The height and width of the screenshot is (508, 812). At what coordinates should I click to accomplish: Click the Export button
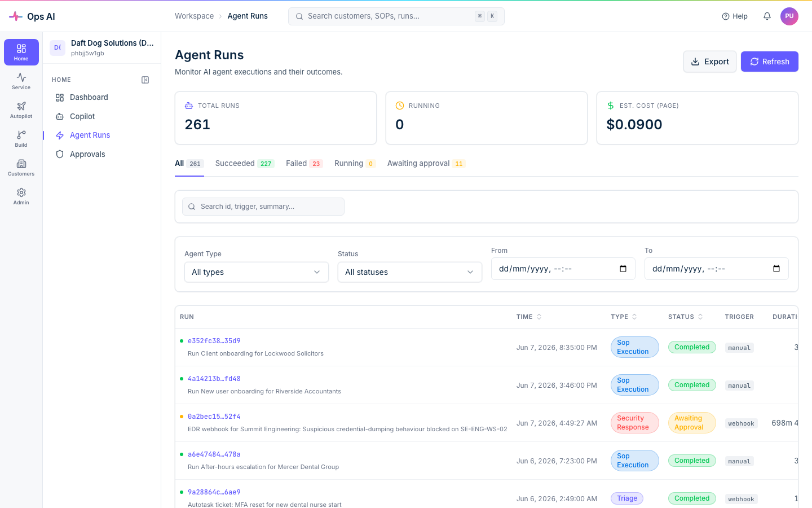point(710,62)
